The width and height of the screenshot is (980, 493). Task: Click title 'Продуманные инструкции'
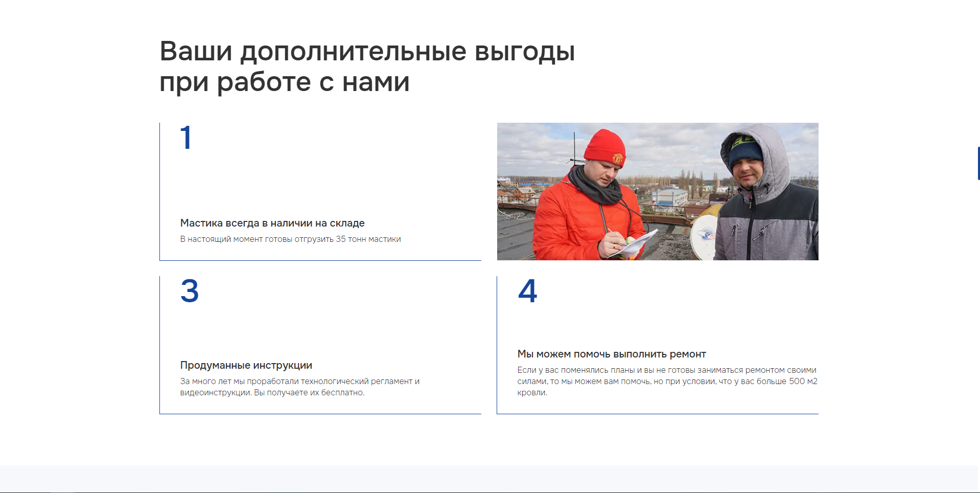pyautogui.click(x=246, y=365)
